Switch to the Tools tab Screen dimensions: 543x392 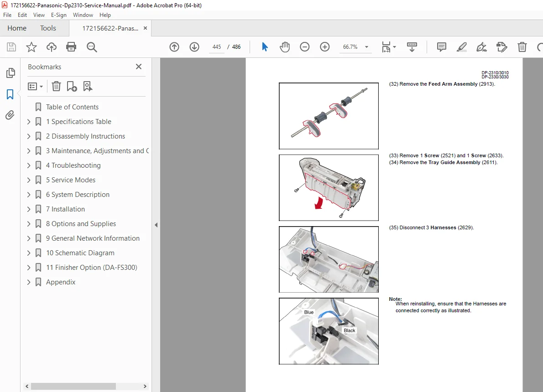[48, 28]
